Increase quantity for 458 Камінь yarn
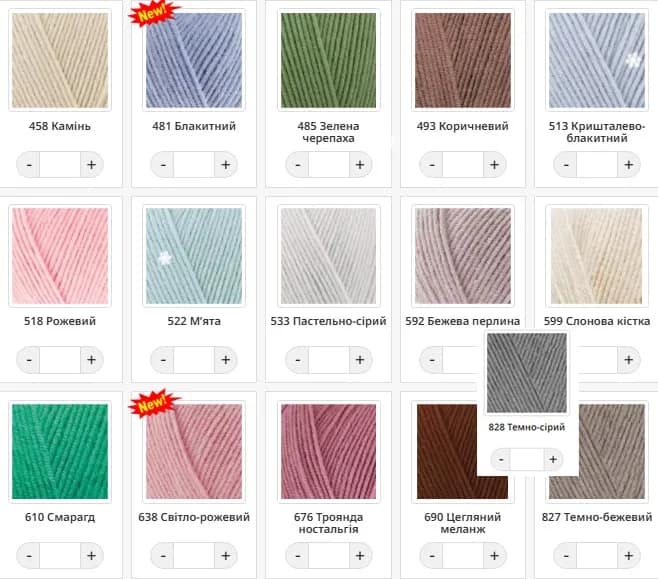This screenshot has width=658, height=579. point(91,165)
